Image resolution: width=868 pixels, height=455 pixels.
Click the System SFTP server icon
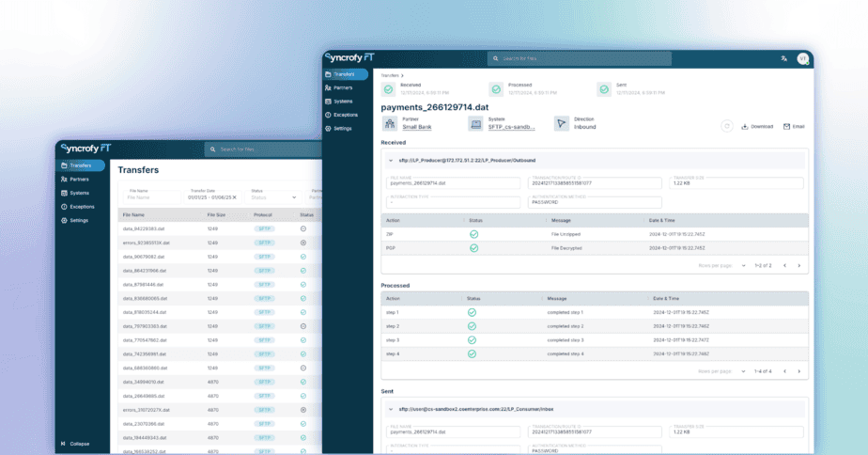(x=475, y=123)
